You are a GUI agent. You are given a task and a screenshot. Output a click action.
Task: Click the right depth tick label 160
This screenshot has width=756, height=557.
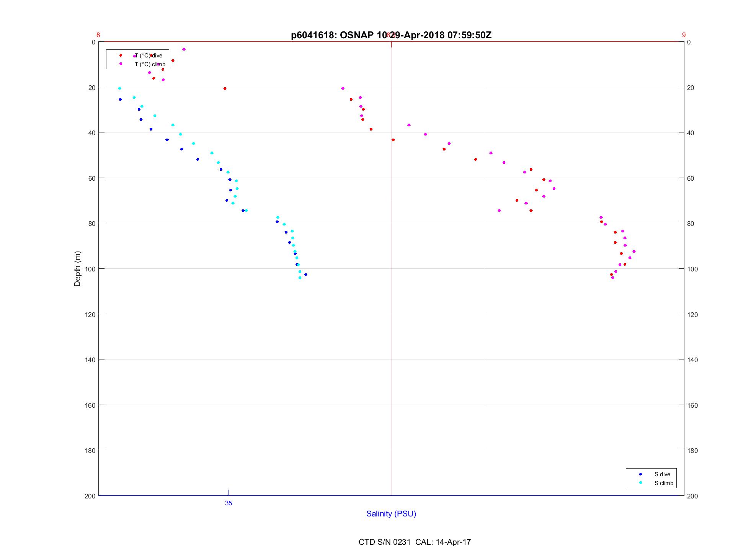(692, 405)
